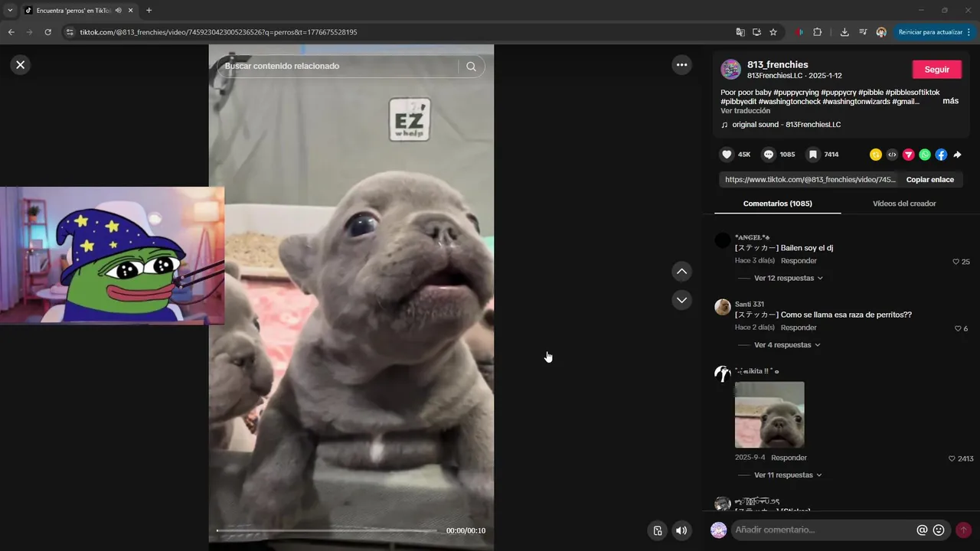
Task: Open media controls icon in toolbar
Action: (x=863, y=32)
